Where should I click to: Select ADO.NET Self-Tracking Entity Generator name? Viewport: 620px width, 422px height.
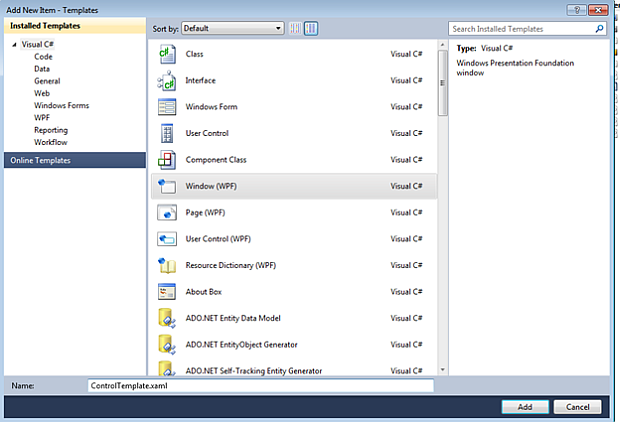(254, 371)
